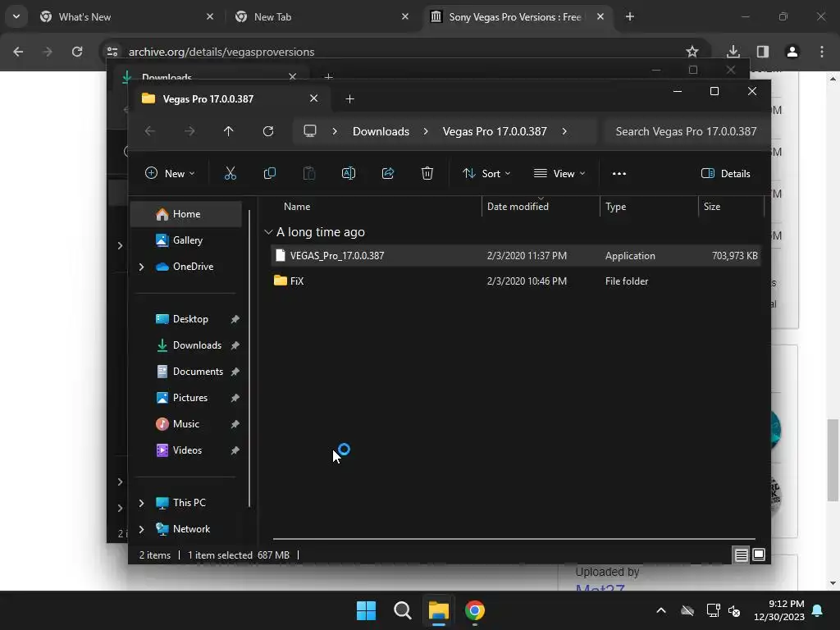This screenshot has height=630, width=840.
Task: Click the This PC monitor icon in address bar
Action: click(x=309, y=131)
